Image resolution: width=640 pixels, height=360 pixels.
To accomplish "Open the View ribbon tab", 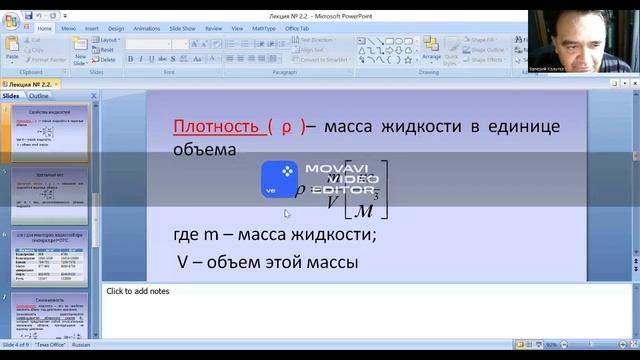I will coord(237,29).
